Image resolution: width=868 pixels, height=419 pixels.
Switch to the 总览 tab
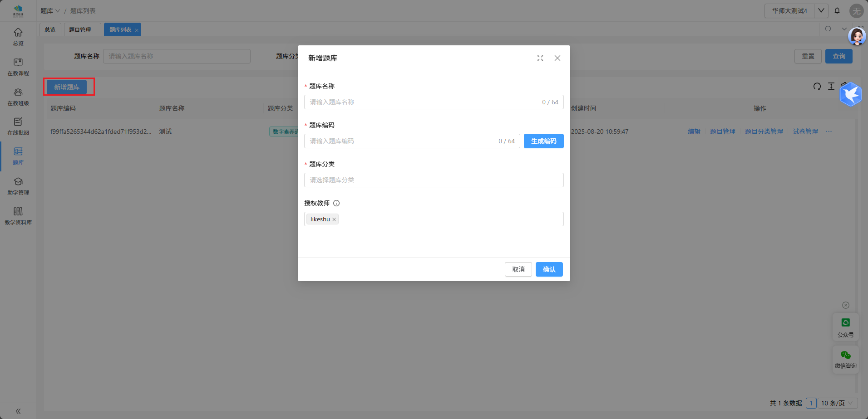click(50, 30)
